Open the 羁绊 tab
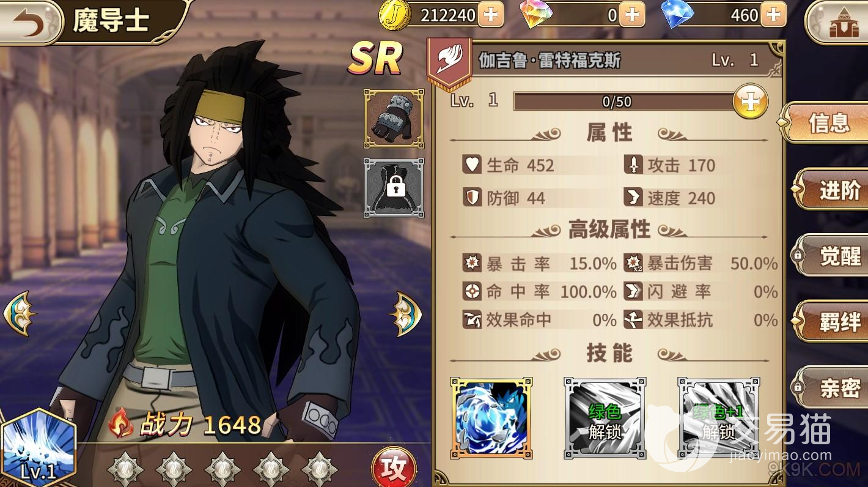This screenshot has height=487, width=868. [833, 322]
